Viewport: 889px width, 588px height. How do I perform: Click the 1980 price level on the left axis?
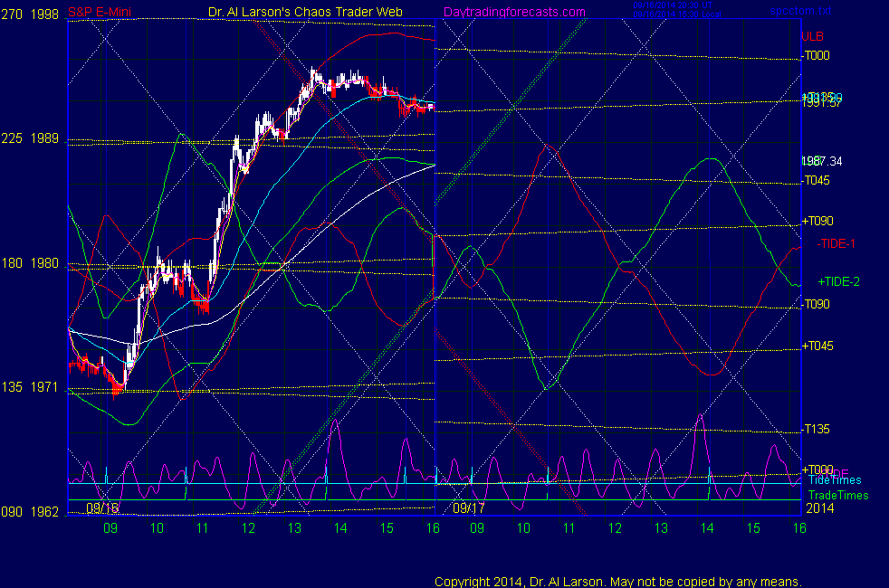[44, 263]
